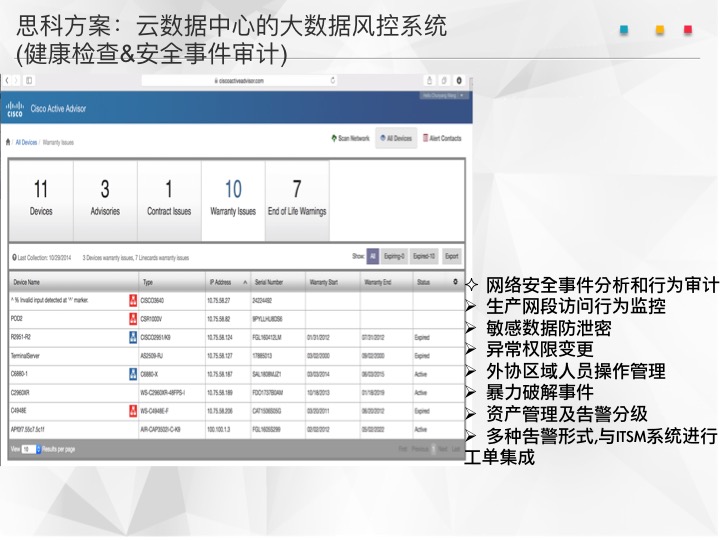Click the page reload icon in address bar
The width and height of the screenshot is (720, 540).
click(333, 80)
